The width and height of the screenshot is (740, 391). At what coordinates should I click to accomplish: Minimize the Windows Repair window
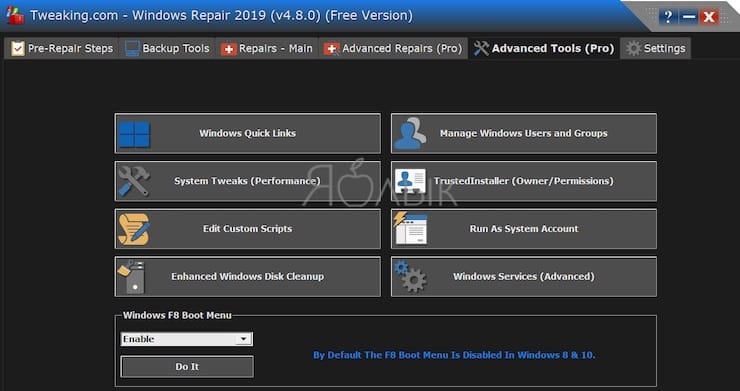(689, 17)
